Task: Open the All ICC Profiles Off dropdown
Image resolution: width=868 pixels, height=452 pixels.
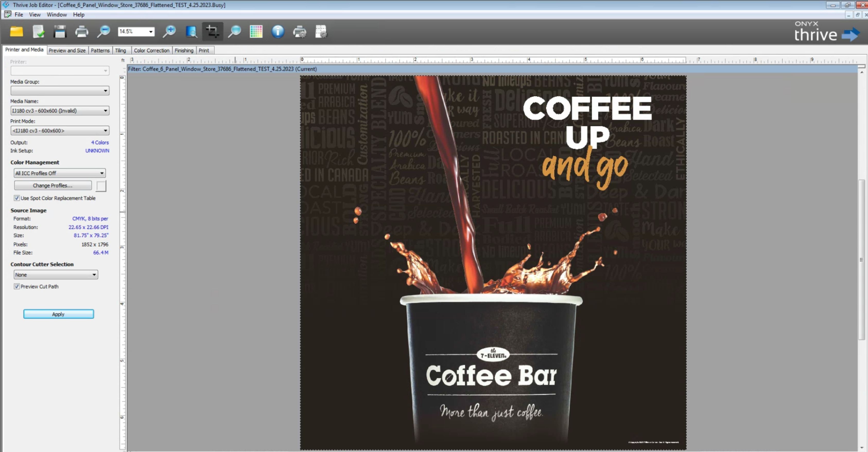Action: coord(60,173)
